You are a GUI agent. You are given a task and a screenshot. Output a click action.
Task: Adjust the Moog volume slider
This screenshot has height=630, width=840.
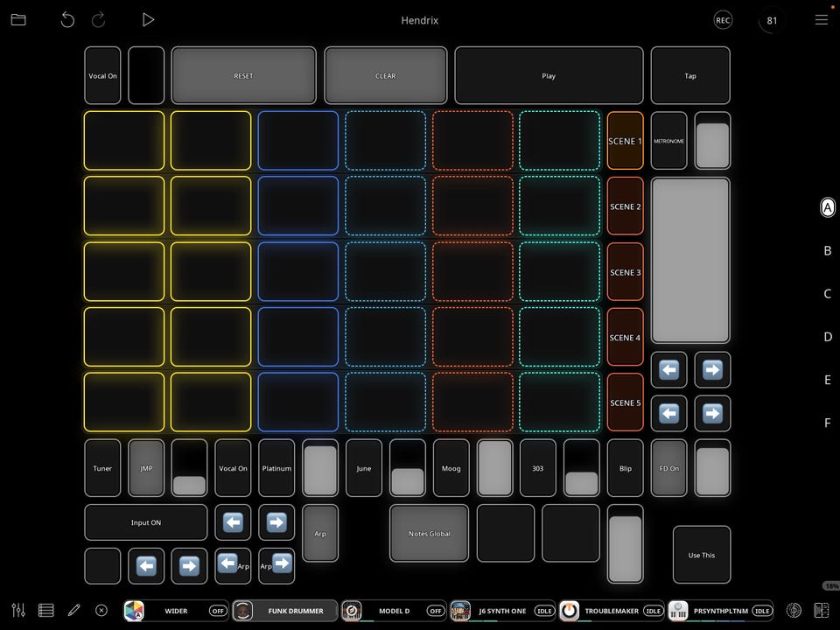(x=494, y=467)
